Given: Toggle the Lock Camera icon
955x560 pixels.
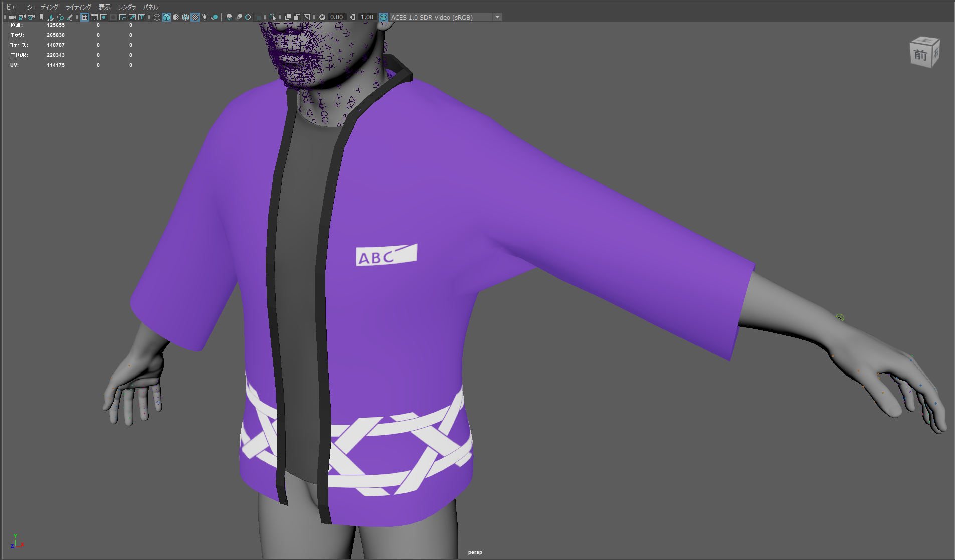Looking at the screenshot, I should [x=22, y=17].
